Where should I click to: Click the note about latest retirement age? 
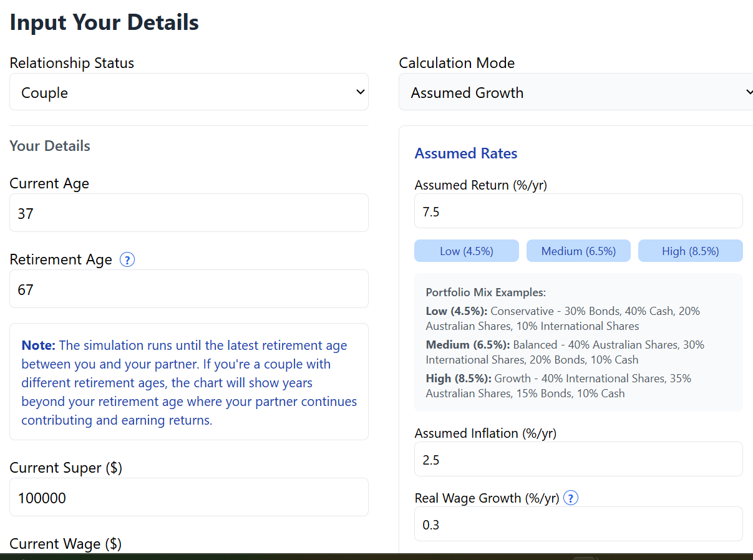click(188, 382)
